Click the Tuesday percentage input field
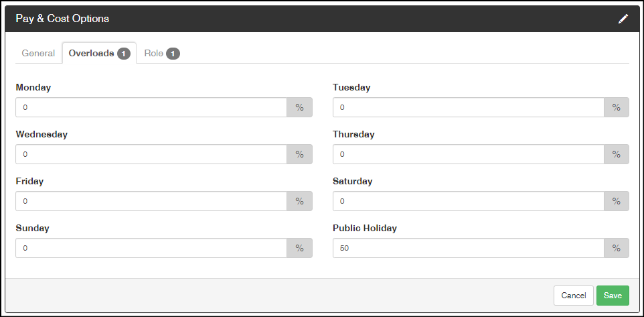 (468, 107)
